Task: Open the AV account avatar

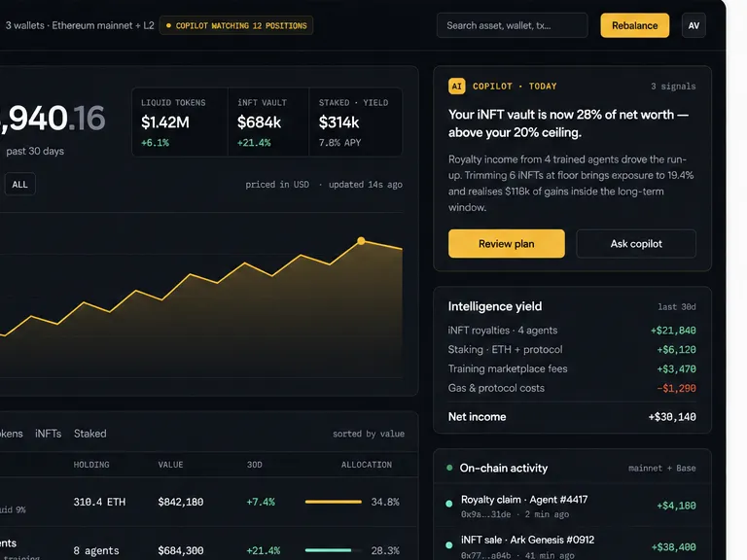Action: tap(694, 25)
